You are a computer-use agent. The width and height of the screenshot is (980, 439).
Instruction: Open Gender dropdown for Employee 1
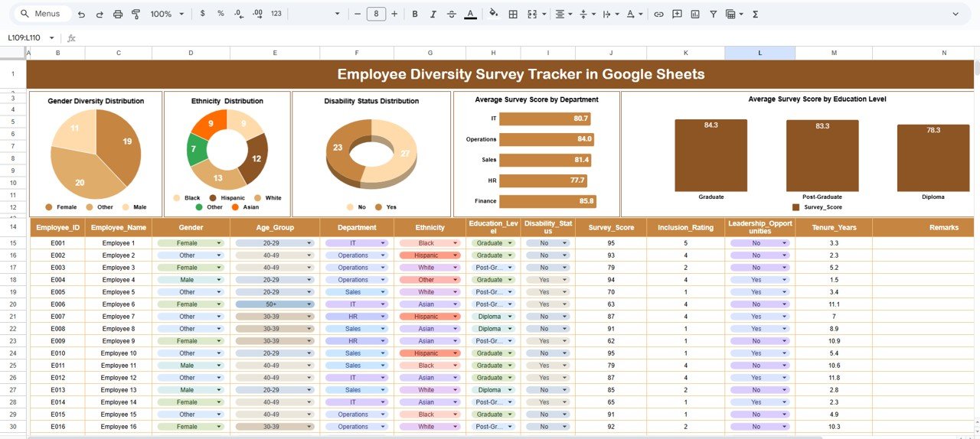click(219, 243)
